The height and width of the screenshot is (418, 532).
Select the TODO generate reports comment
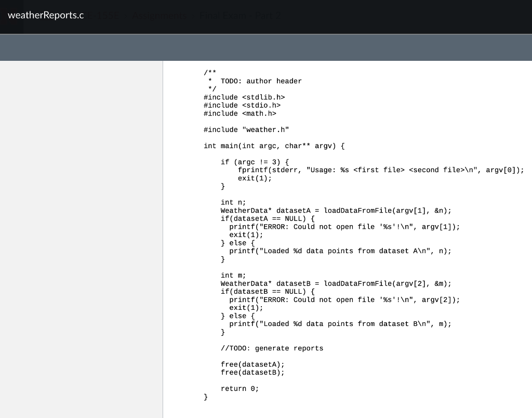[x=272, y=348]
